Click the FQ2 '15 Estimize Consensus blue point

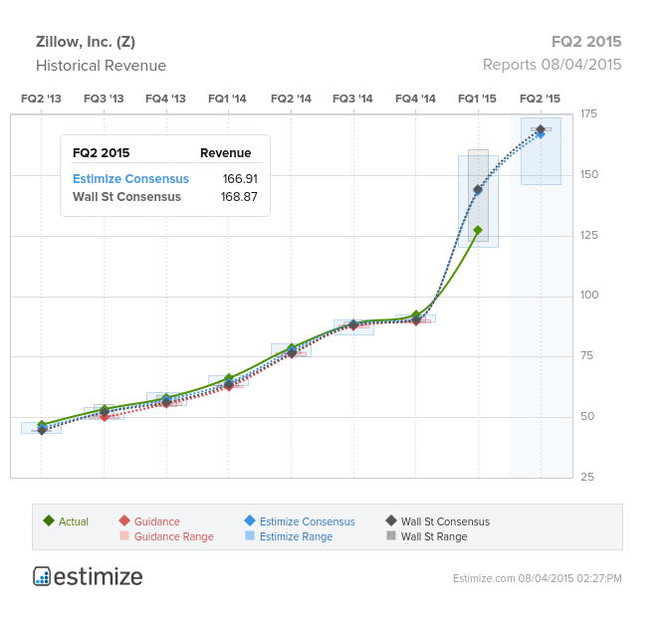[541, 135]
